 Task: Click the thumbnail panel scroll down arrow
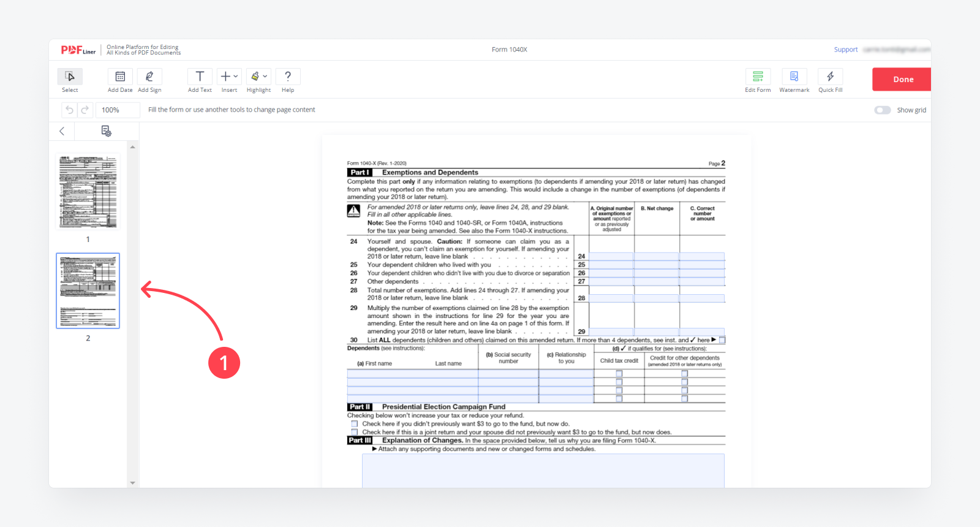pyautogui.click(x=132, y=483)
